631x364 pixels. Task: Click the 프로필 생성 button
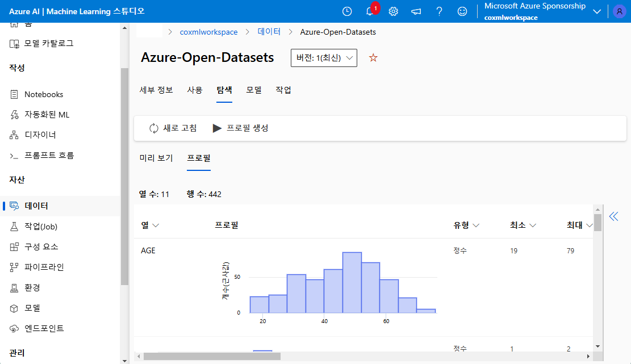coord(240,128)
